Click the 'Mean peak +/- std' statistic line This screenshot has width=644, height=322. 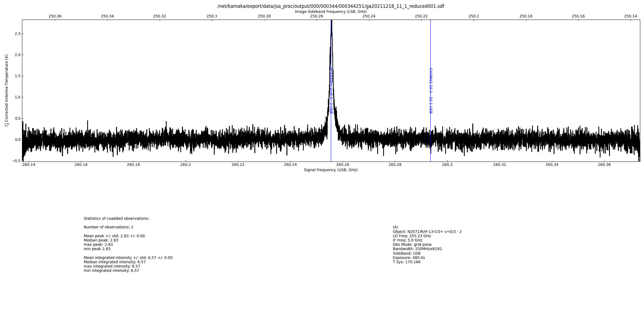[114, 236]
